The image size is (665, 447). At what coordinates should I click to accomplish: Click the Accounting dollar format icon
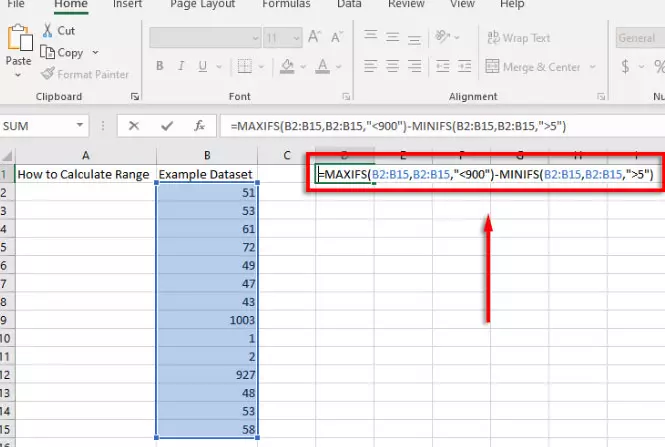[x=625, y=66]
